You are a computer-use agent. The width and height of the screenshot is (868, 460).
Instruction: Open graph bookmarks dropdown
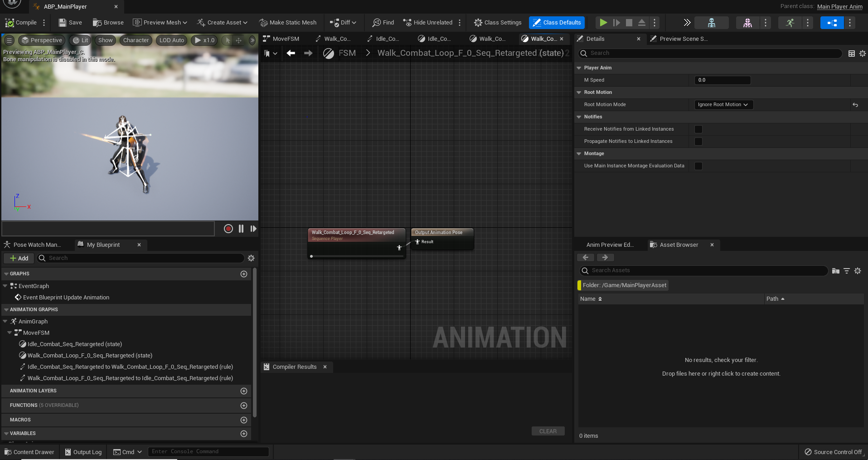click(271, 54)
